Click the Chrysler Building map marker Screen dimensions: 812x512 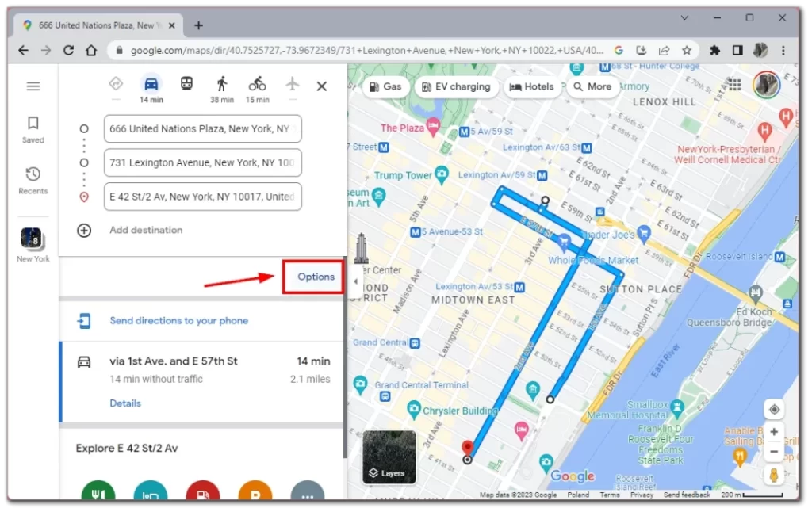click(x=413, y=409)
